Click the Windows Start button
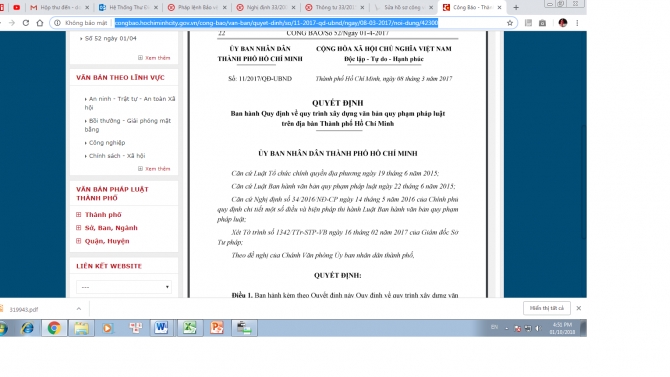The image size is (670, 377). (x=3, y=328)
